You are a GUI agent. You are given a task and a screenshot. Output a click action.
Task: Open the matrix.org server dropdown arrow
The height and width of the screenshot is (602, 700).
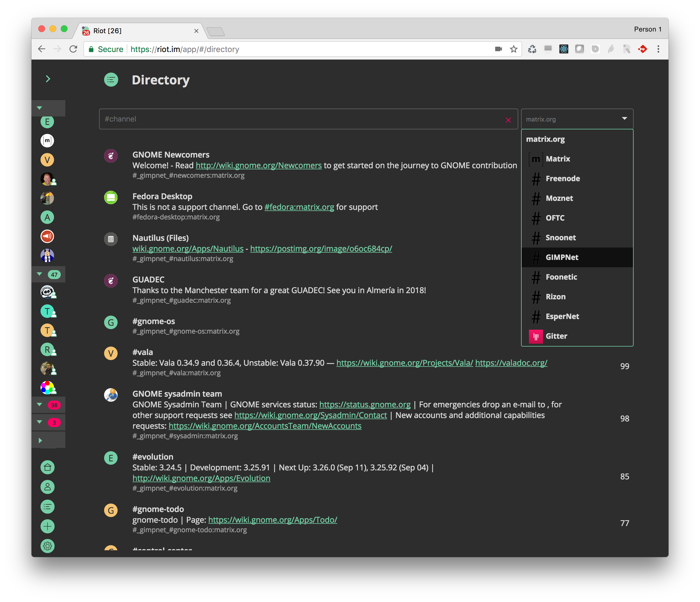pos(624,119)
